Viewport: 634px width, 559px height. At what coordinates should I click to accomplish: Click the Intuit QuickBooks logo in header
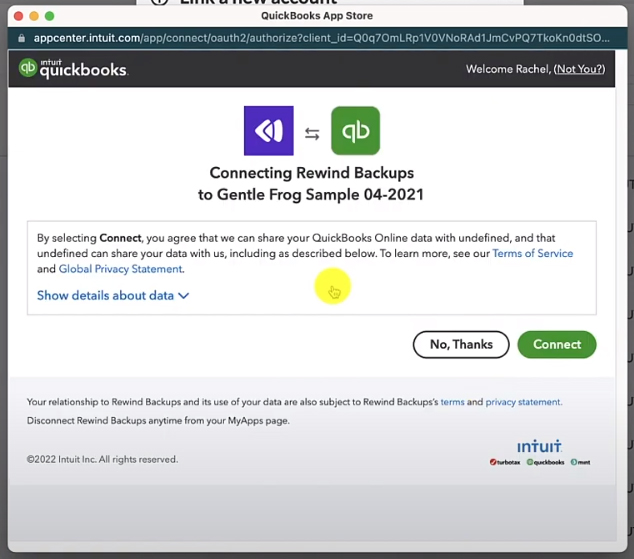(x=73, y=68)
